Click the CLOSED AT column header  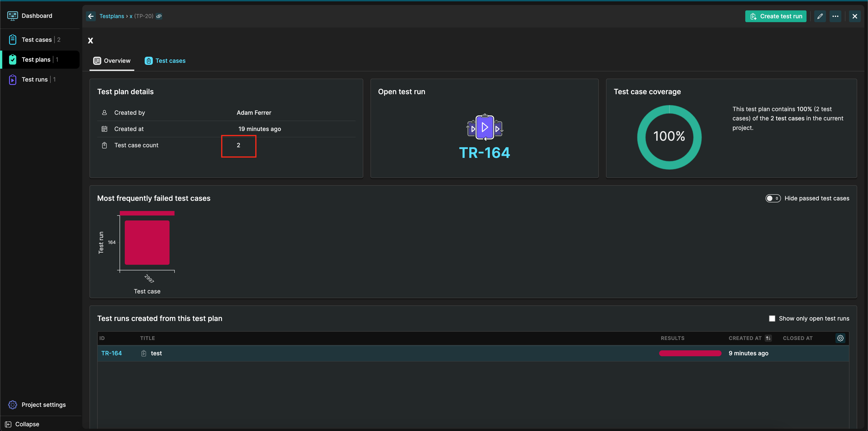coord(797,338)
